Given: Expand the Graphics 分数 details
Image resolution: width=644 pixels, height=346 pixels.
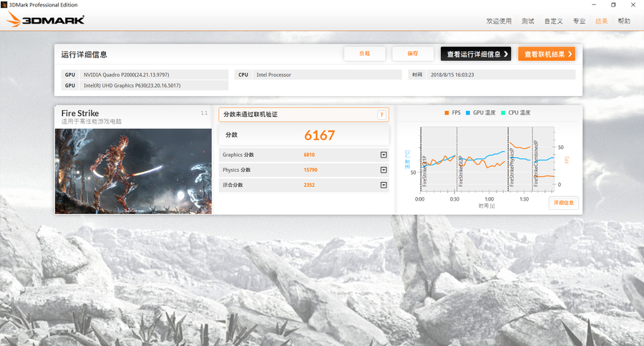Looking at the screenshot, I should tap(384, 155).
